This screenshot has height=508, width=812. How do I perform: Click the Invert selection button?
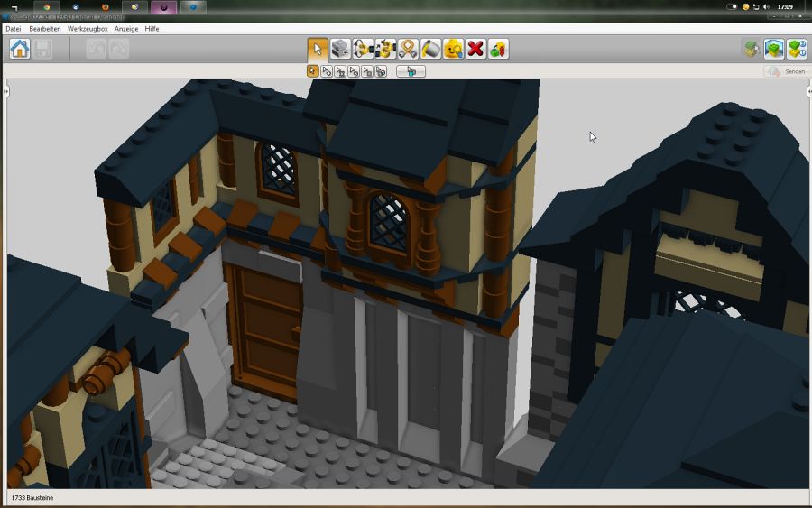point(411,71)
